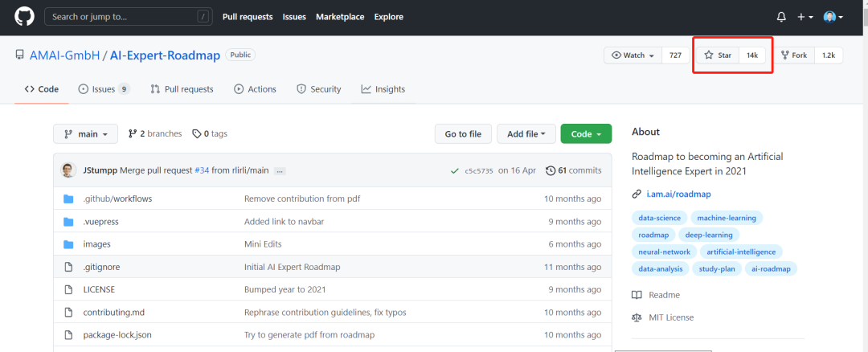Focus the Search or jump to field
This screenshot has height=352, width=868.
click(x=129, y=17)
